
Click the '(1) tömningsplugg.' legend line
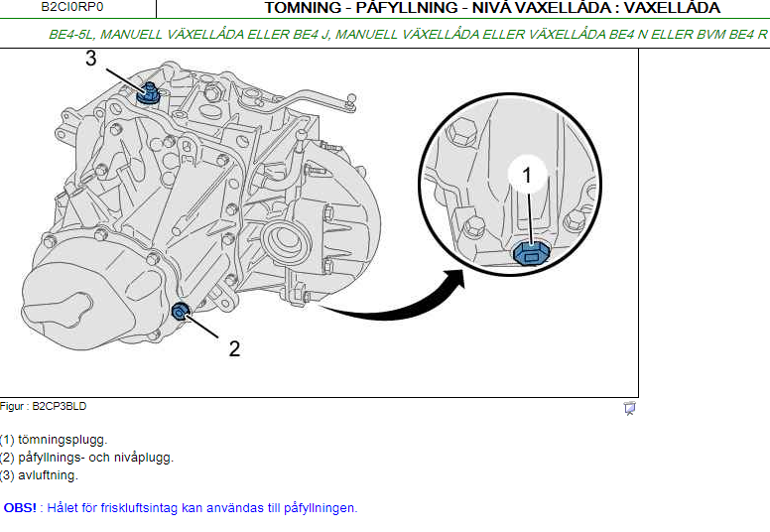point(53,439)
